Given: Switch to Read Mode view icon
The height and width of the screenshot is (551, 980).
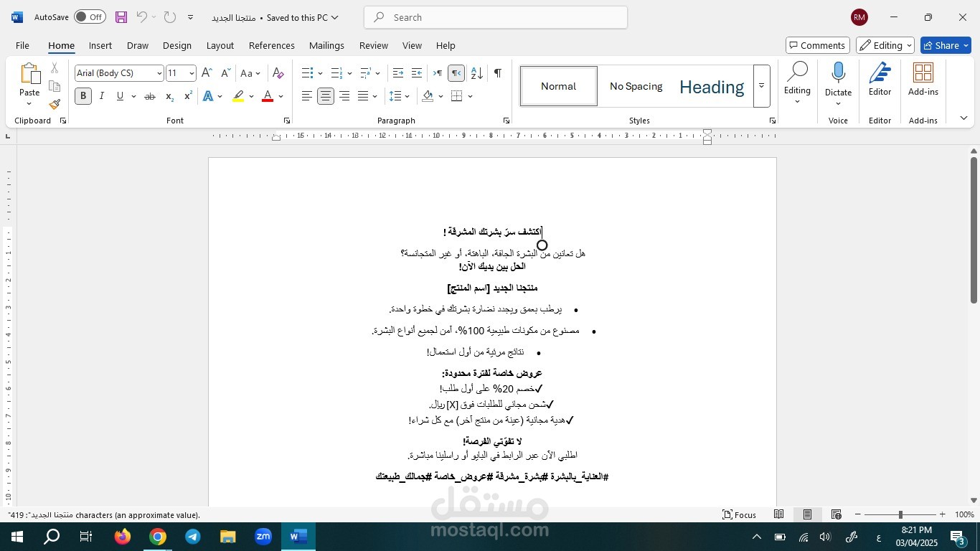Looking at the screenshot, I should [778, 514].
